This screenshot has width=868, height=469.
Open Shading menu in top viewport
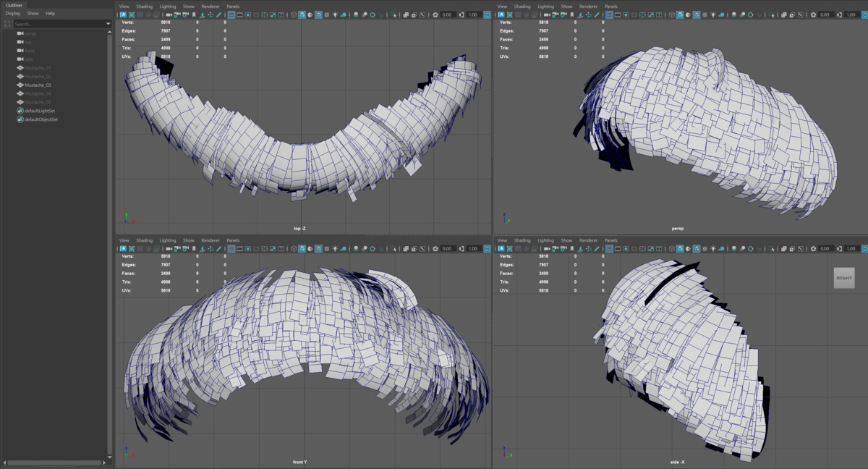145,6
